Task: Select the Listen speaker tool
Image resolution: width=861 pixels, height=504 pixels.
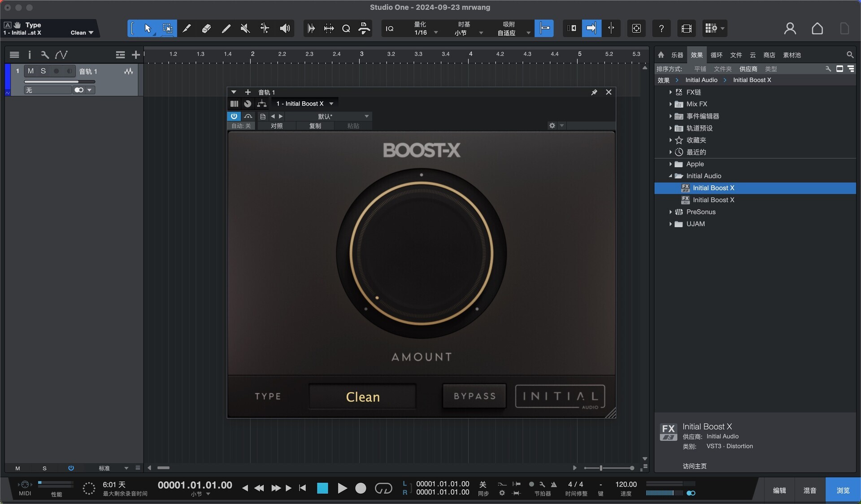Action: (x=285, y=28)
